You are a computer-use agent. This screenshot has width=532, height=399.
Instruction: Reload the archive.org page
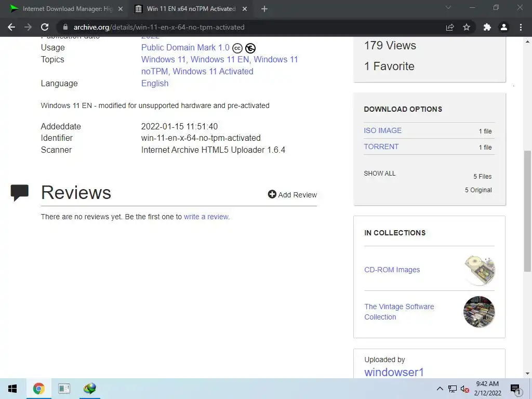[45, 27]
